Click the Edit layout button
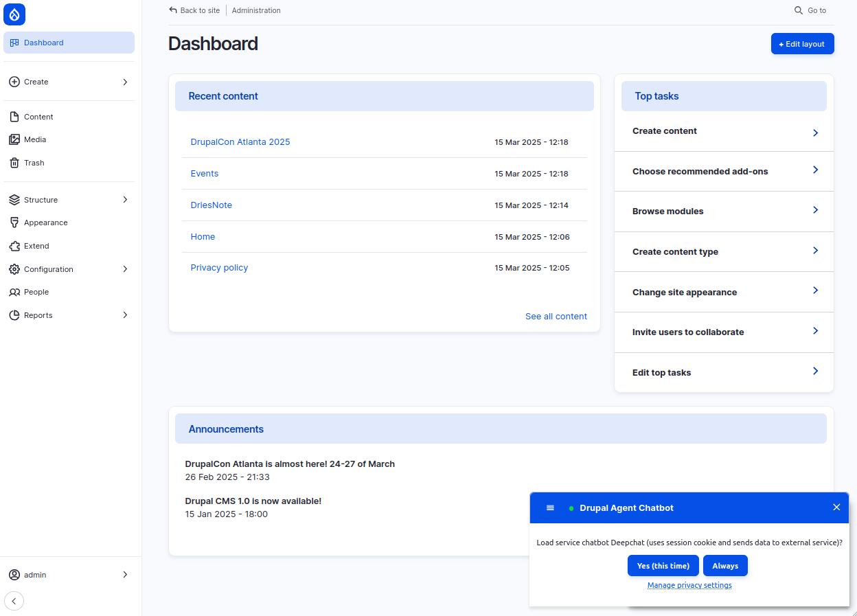 pyautogui.click(x=802, y=44)
